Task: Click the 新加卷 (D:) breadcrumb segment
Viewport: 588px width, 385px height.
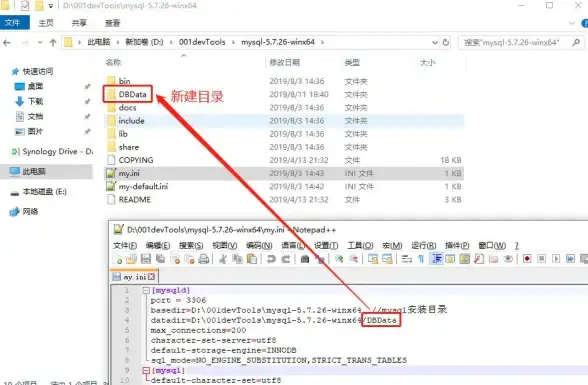Action: tap(144, 42)
